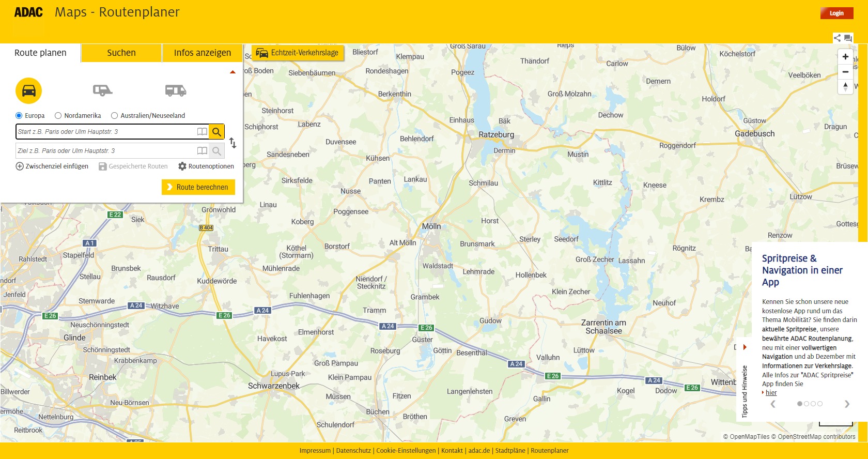Select the car with caravan icon

(102, 90)
